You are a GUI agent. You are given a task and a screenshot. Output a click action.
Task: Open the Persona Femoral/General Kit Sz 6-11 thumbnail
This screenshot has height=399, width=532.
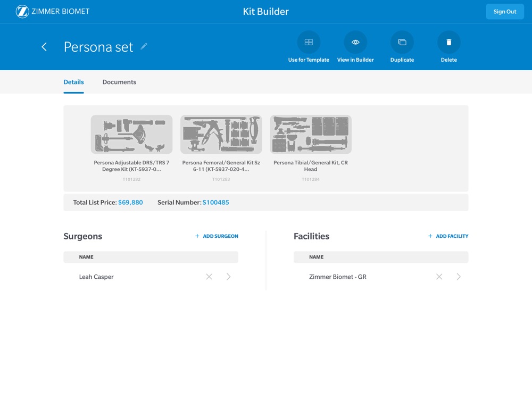(221, 135)
